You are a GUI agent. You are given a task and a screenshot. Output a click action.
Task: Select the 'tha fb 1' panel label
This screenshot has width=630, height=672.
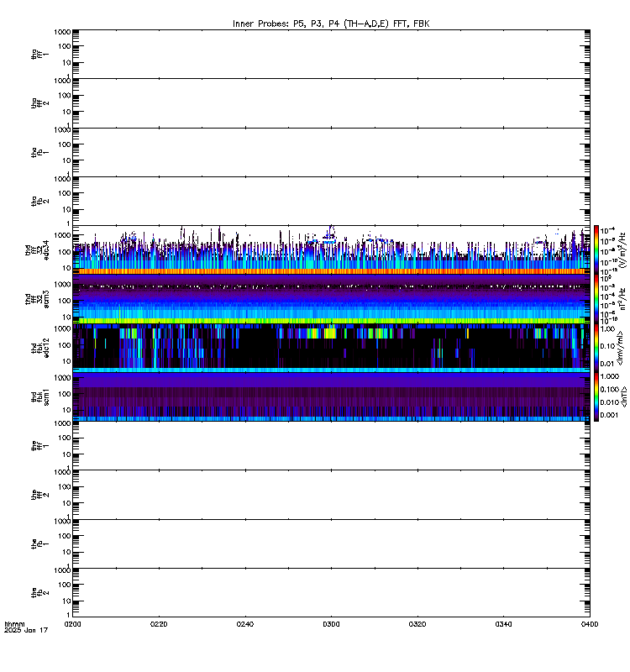[39, 152]
